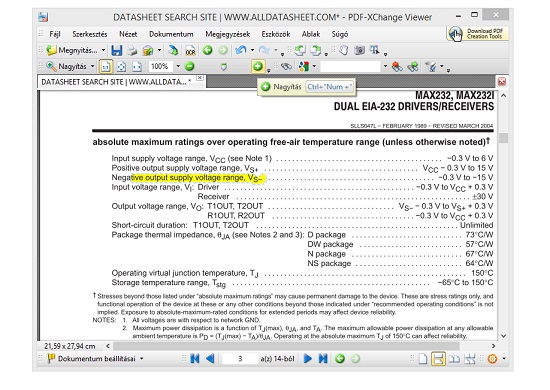Choose the Select Text tool
Viewport: 550px width, 390px height.
coord(375,51)
